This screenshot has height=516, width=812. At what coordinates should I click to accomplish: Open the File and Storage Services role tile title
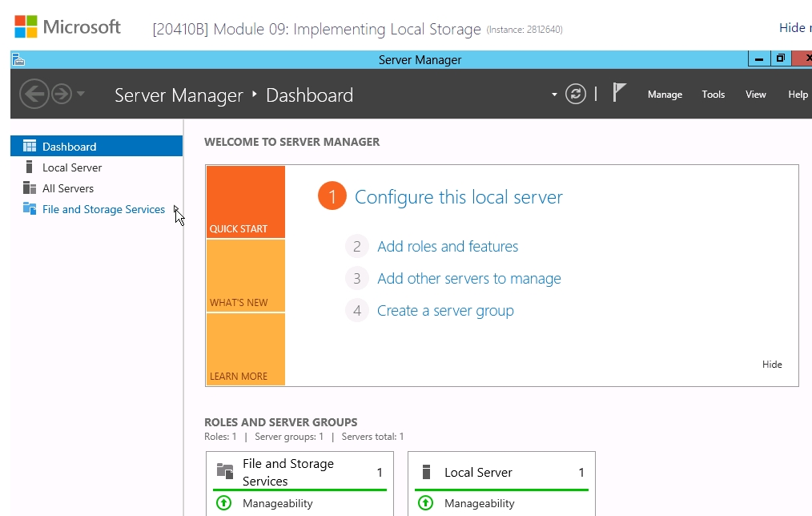[x=288, y=472]
